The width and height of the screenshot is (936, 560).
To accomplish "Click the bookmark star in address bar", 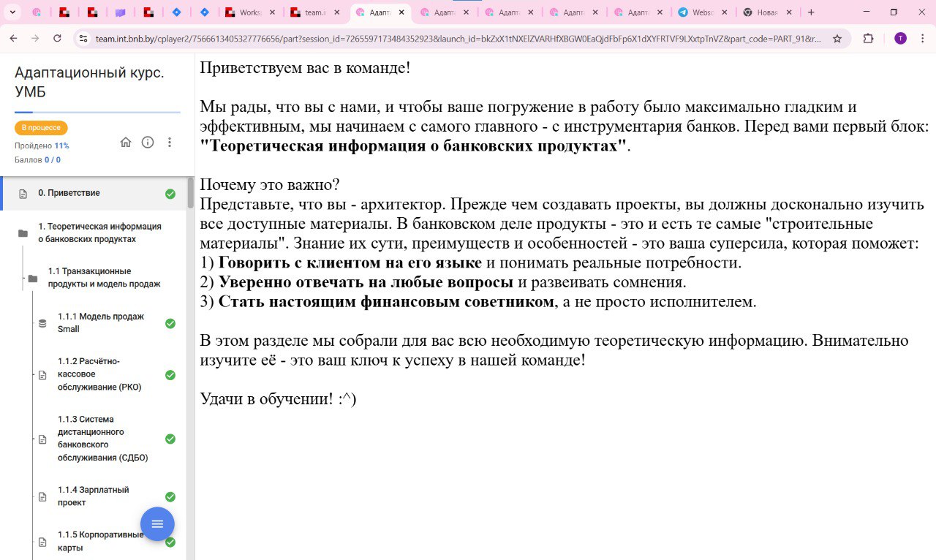I will [x=837, y=39].
